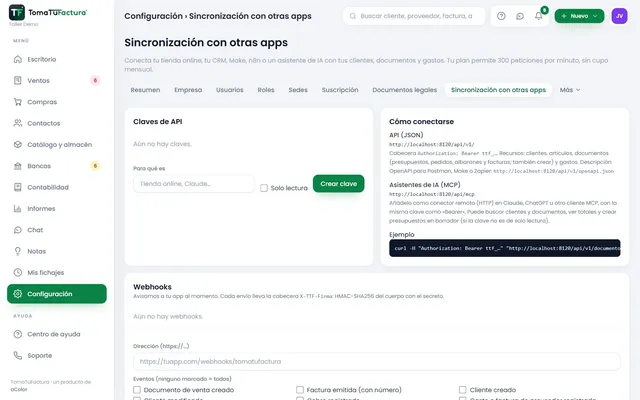Open Compras cart icon in sidebar
The image size is (640, 400).
click(18, 102)
